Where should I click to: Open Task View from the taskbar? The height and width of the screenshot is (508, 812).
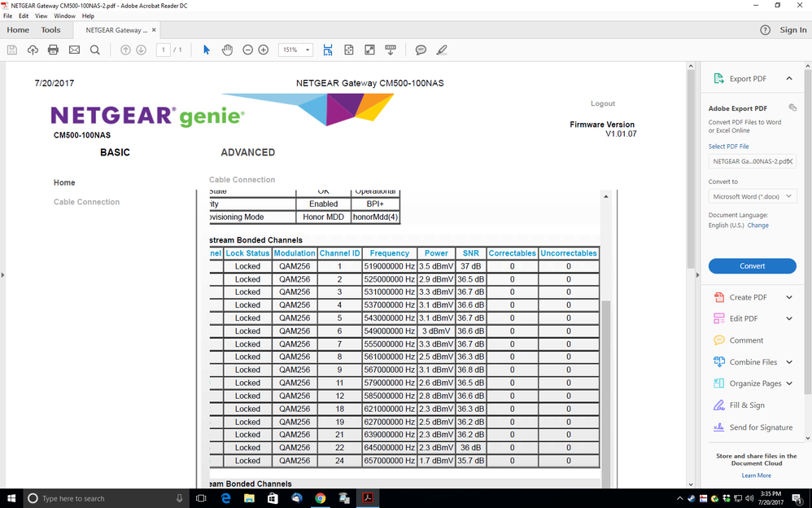click(x=201, y=498)
